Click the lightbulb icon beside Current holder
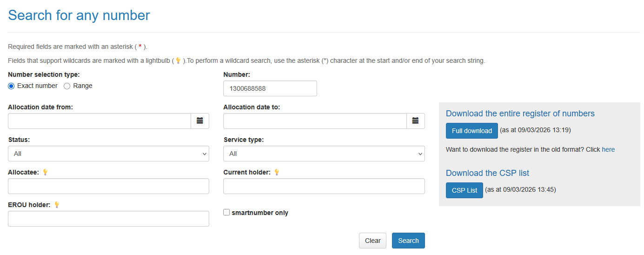Screen dimensions: 644x255 pos(277,172)
